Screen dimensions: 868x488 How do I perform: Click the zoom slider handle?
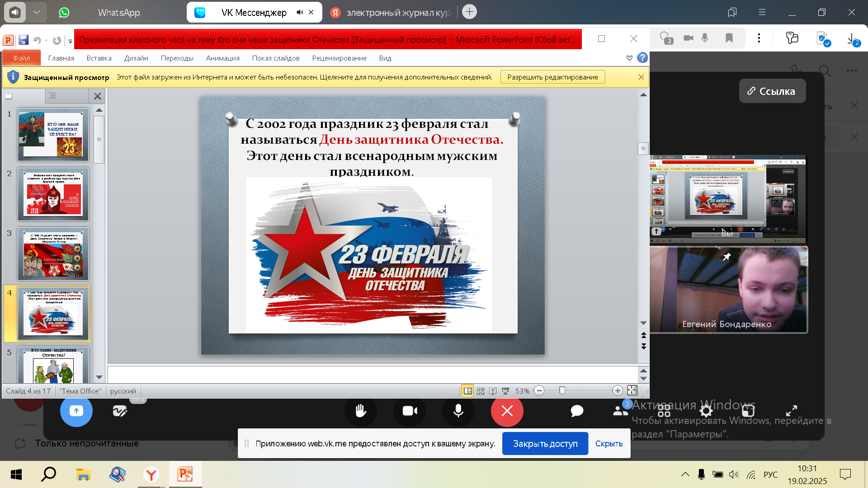coord(562,391)
